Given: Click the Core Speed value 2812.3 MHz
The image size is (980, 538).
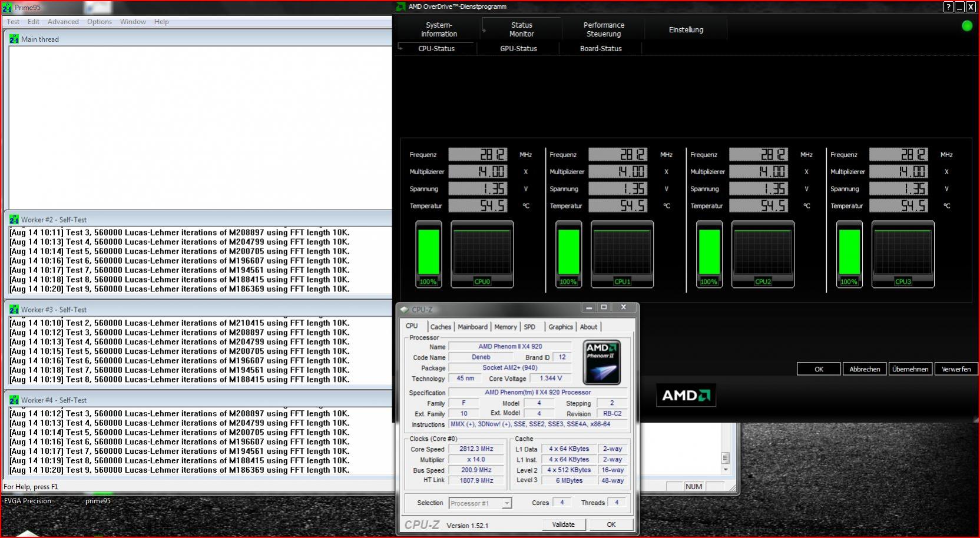Looking at the screenshot, I should pyautogui.click(x=476, y=449).
